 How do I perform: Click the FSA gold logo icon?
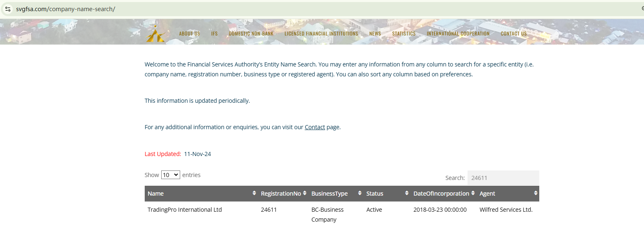coord(155,33)
